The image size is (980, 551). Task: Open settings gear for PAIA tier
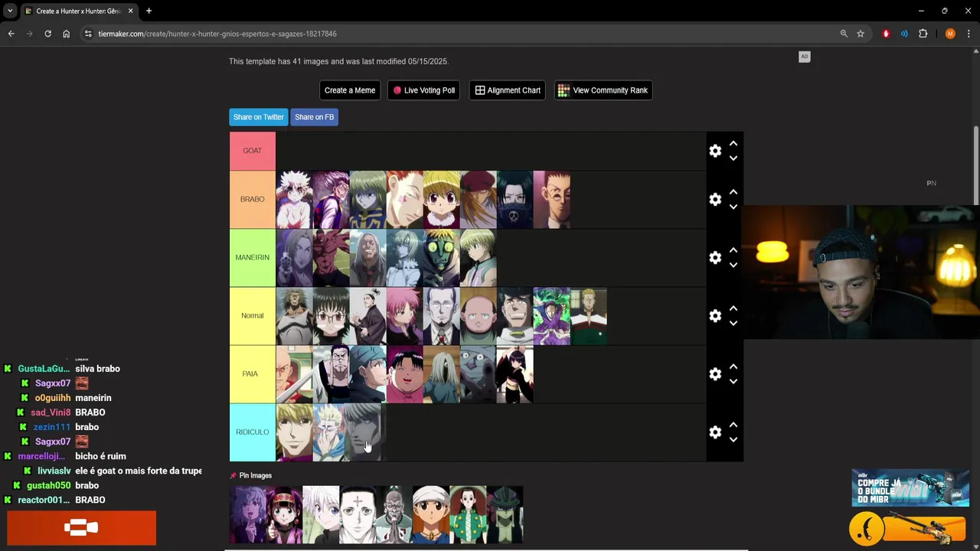(x=715, y=374)
